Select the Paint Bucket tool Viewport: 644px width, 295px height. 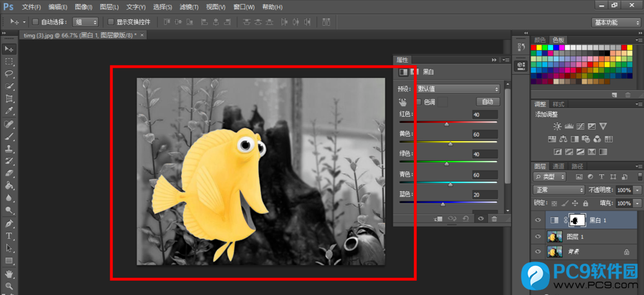tap(9, 186)
